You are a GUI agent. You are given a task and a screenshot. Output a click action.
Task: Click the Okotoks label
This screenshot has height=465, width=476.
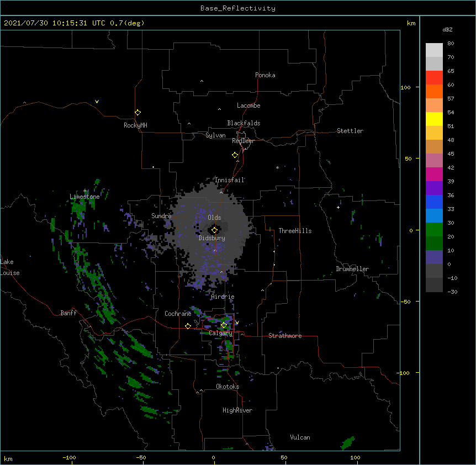(228, 387)
